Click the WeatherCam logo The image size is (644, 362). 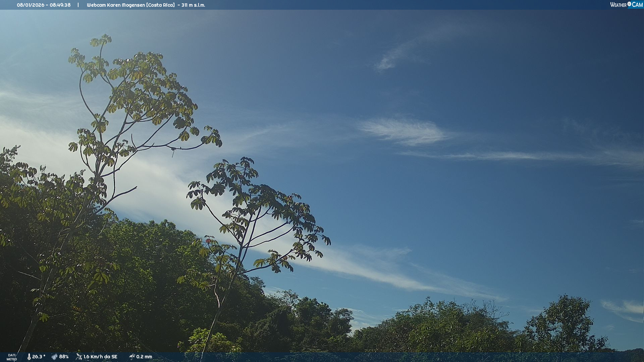coord(626,5)
